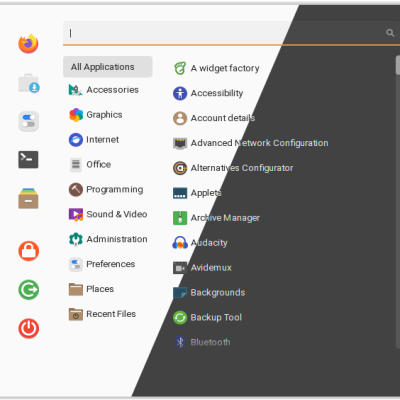Image resolution: width=400 pixels, height=400 pixels.
Task: Open Advanced Network Configuration
Action: (x=250, y=143)
